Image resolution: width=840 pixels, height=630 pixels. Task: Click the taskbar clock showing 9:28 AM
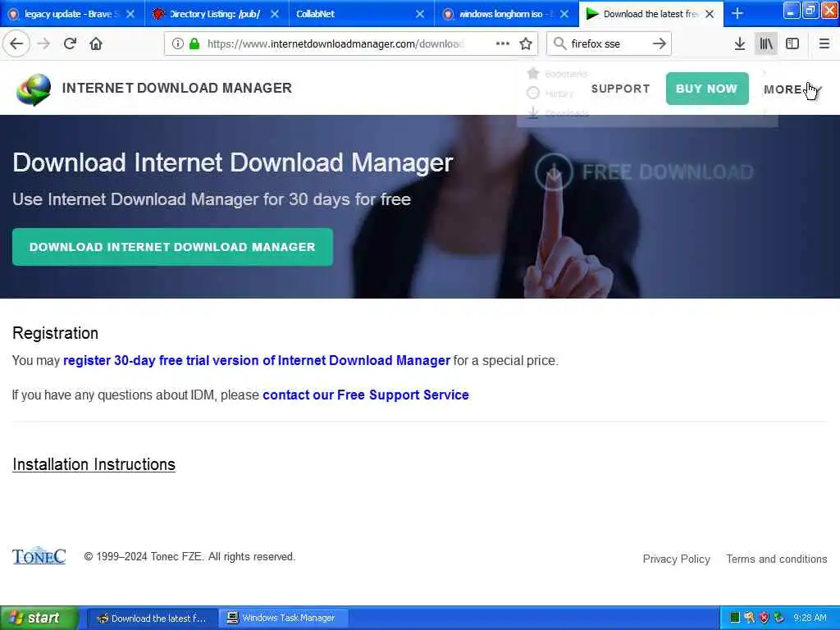pyautogui.click(x=810, y=618)
